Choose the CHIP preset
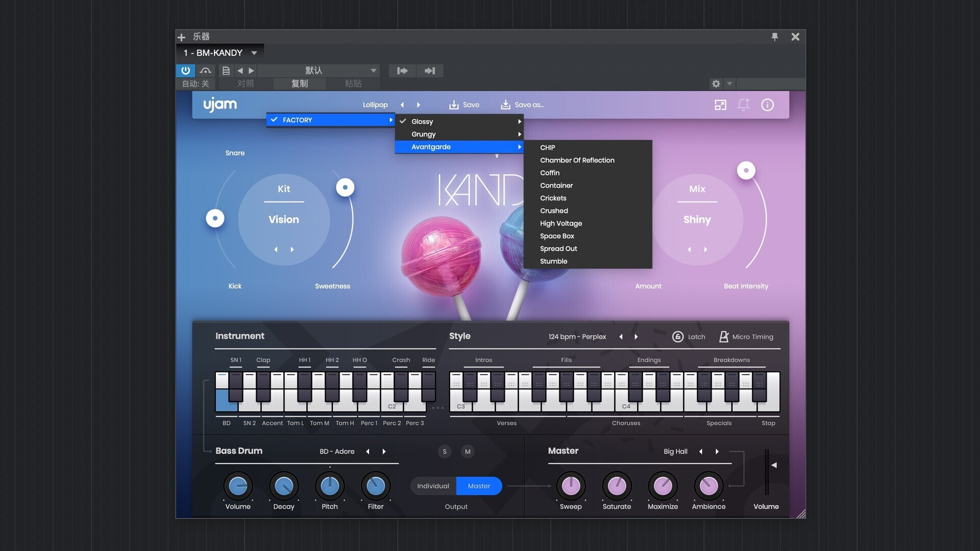 [587, 147]
